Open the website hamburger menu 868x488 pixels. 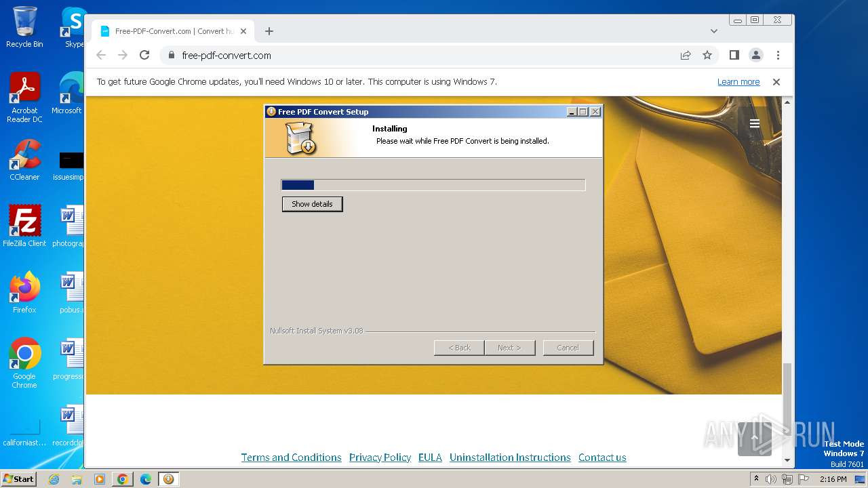point(754,123)
